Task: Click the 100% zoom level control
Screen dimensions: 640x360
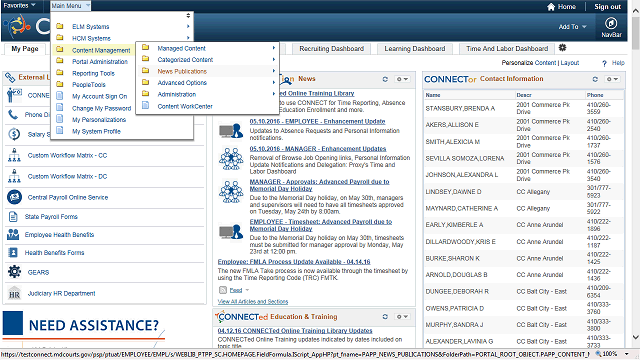Action: 610,354
